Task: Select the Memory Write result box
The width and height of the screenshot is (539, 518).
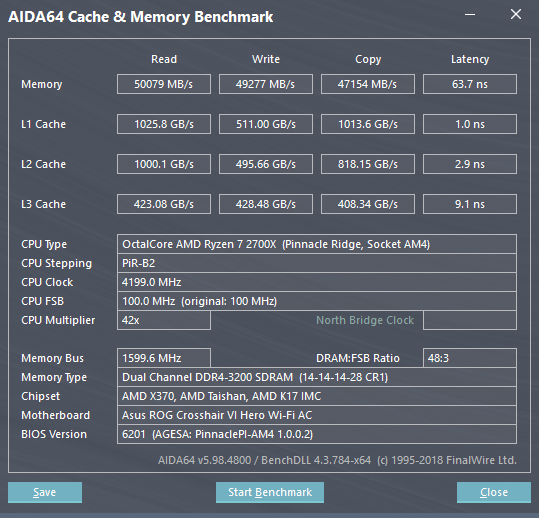Action: (x=266, y=84)
